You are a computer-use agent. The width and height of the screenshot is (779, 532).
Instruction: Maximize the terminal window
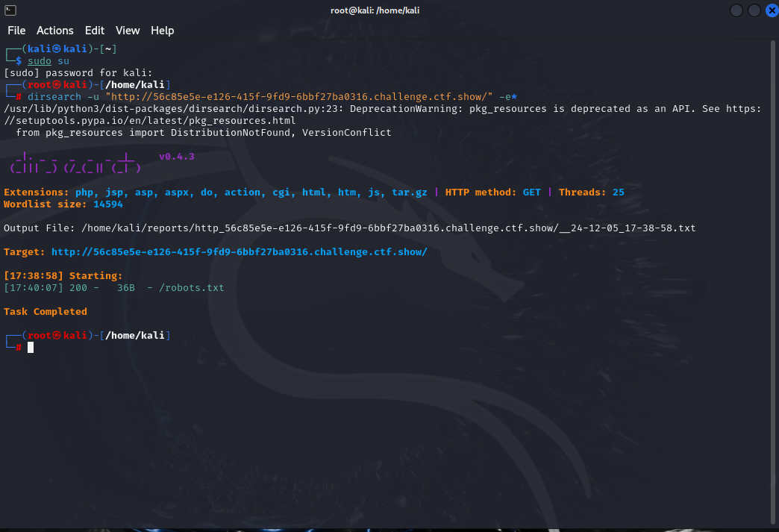click(x=754, y=10)
